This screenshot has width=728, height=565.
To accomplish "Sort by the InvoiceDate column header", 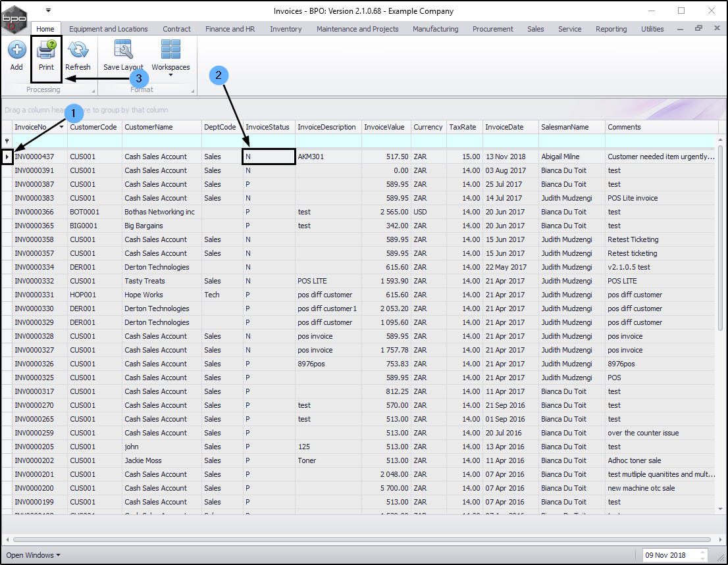I will coord(510,127).
